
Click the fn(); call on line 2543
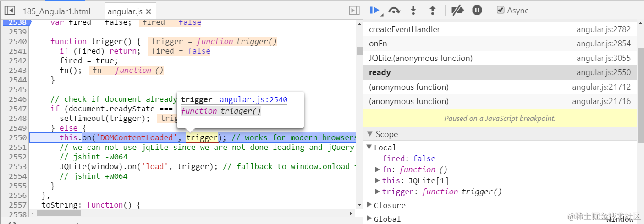(71, 70)
